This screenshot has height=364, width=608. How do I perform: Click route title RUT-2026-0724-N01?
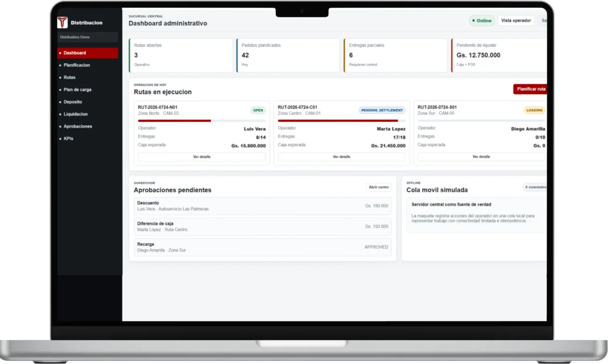point(158,107)
